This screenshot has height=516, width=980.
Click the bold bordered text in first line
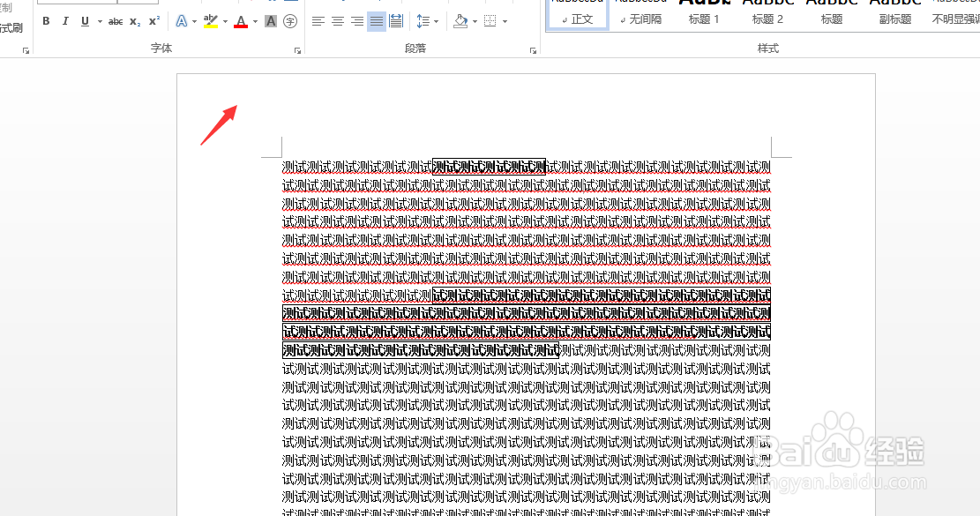tap(489, 167)
